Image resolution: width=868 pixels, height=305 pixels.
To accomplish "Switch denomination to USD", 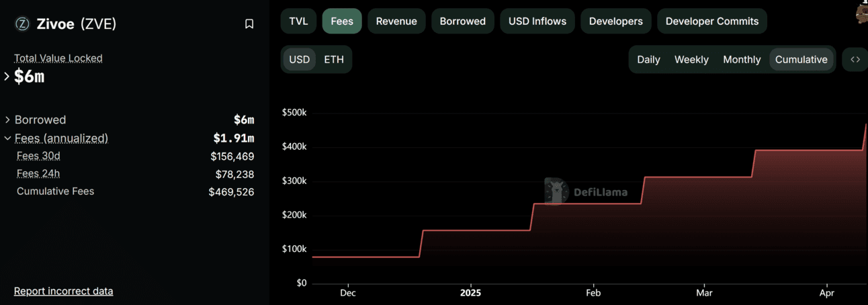I will [299, 59].
